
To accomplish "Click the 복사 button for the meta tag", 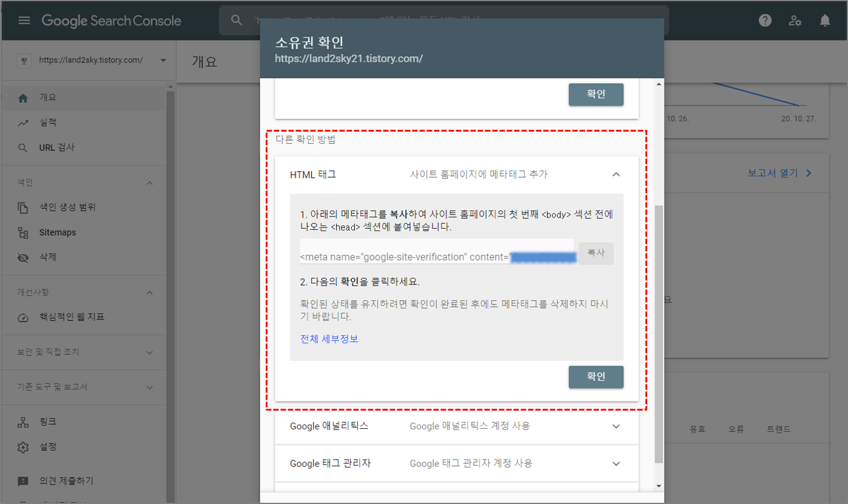I will (596, 254).
